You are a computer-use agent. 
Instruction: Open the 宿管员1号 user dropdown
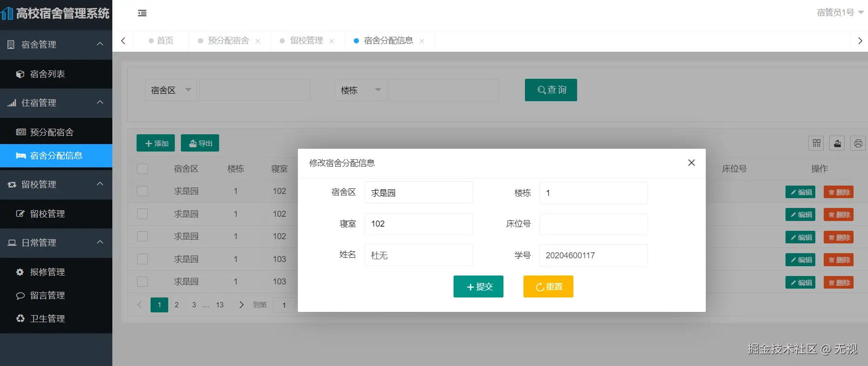(x=840, y=13)
